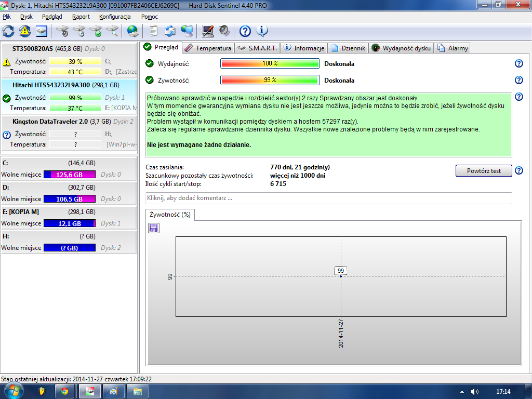Switch to the Alarmy tab
The image size is (532, 399).
[x=453, y=48]
